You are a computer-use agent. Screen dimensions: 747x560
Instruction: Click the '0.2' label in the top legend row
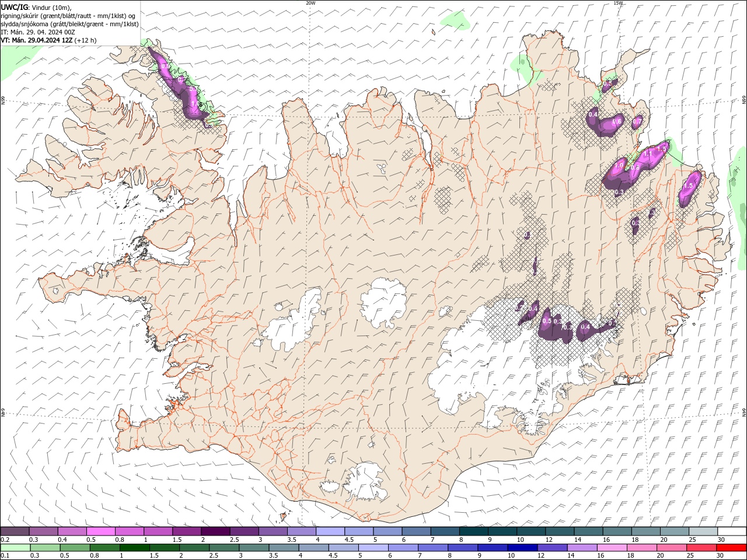[5, 540]
